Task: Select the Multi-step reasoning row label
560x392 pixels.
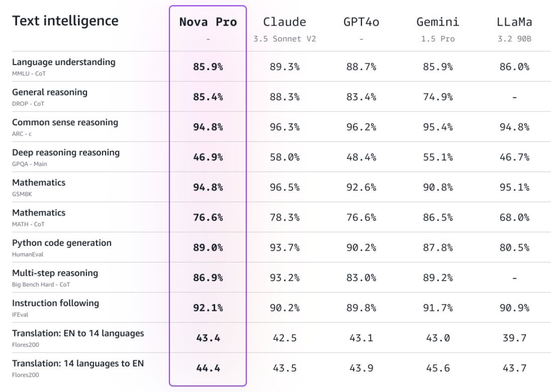Action: pos(55,273)
